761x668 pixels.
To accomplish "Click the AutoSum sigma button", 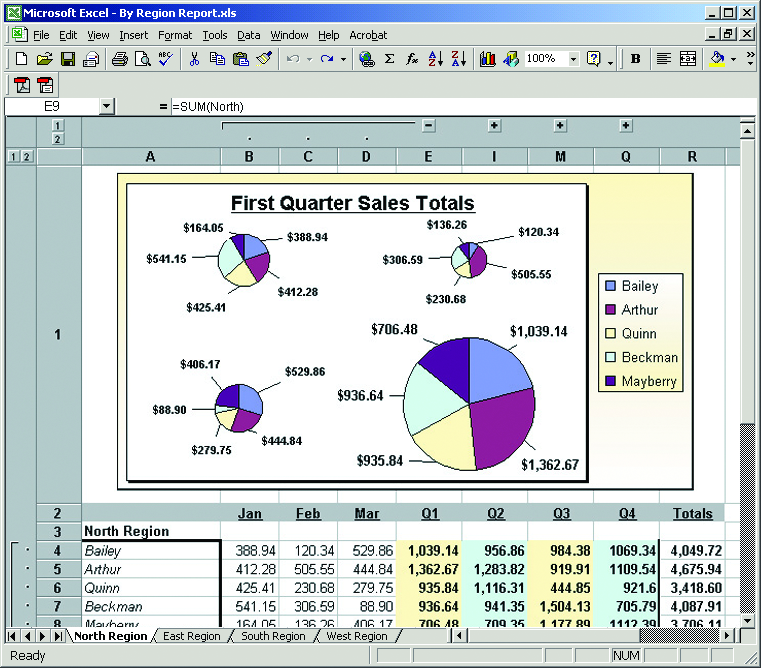I will pyautogui.click(x=389, y=59).
